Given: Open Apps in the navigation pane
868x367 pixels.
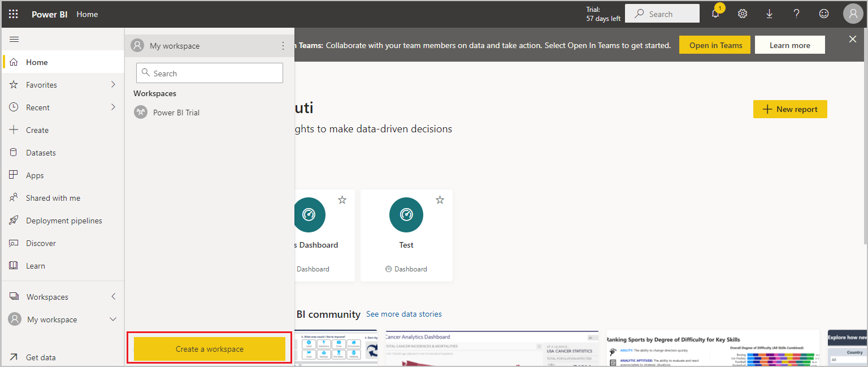Looking at the screenshot, I should [x=62, y=175].
